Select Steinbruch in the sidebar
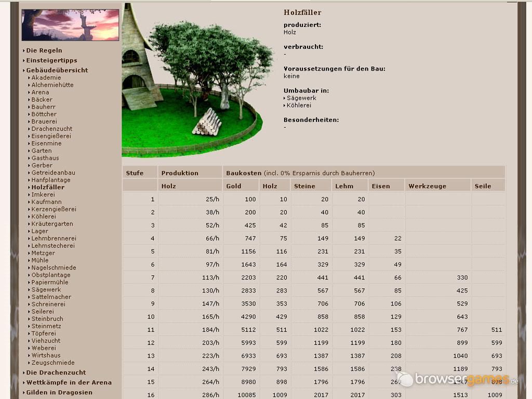The image size is (532, 399). click(x=47, y=319)
